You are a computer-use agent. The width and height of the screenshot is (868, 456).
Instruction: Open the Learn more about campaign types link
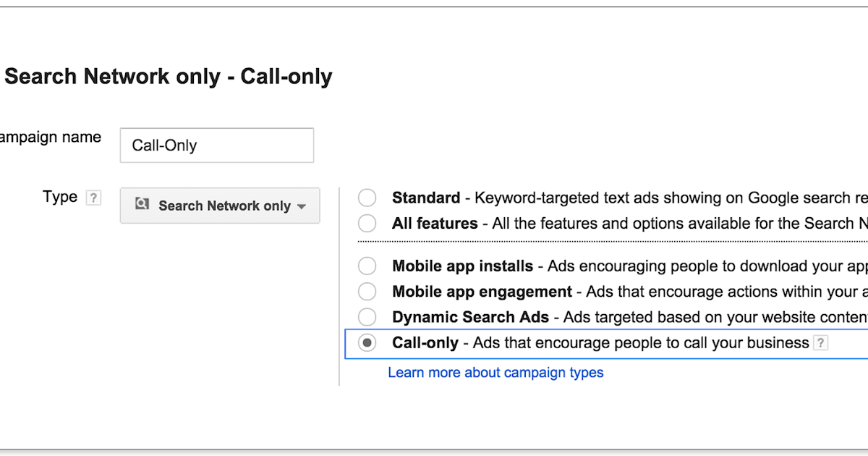tap(495, 373)
